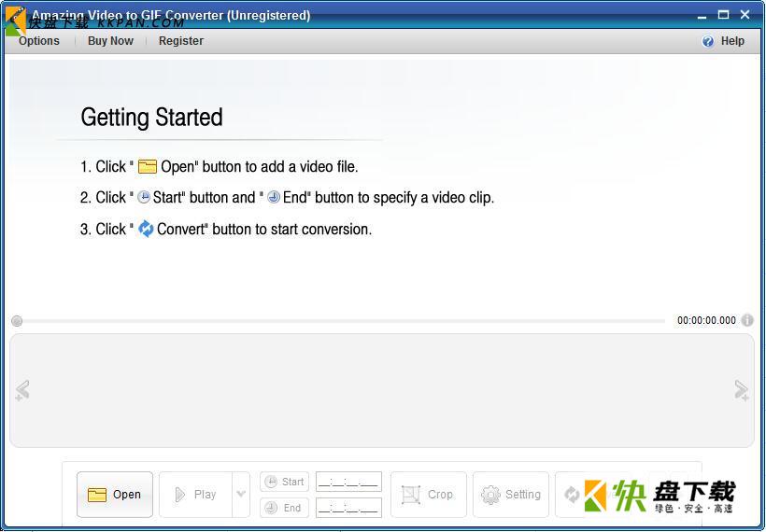Expand the Play button dropdown arrow

tap(241, 494)
